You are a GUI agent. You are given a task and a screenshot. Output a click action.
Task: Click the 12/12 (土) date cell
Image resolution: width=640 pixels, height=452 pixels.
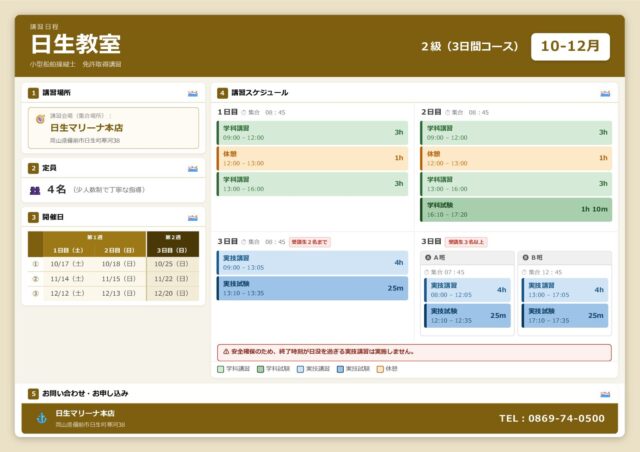[67, 294]
